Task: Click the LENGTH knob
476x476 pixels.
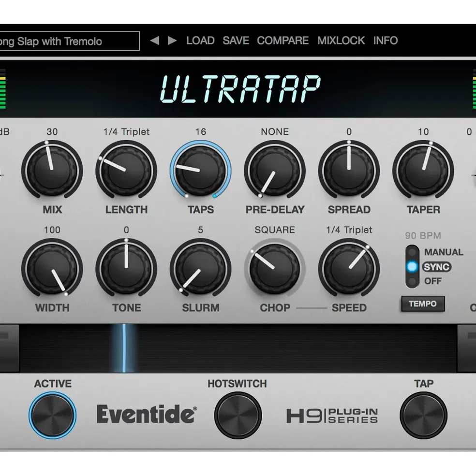Action: click(x=126, y=170)
